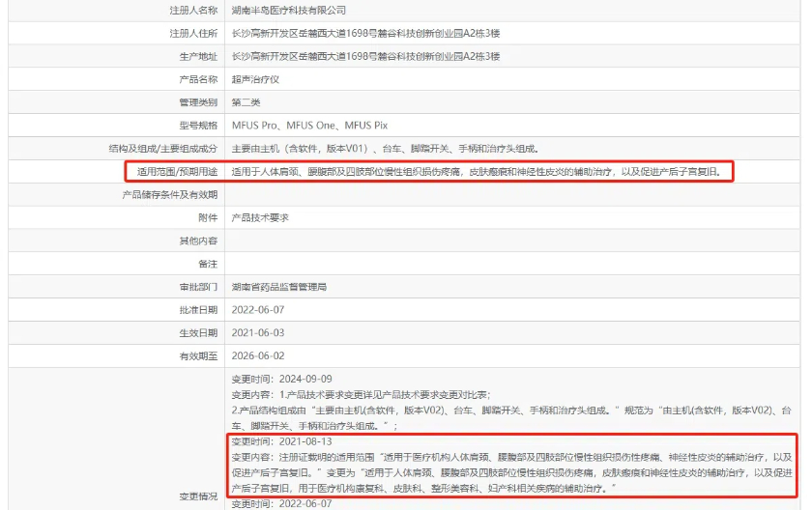Click the 注册人住所 label
The width and height of the screenshot is (812, 510).
193,34
